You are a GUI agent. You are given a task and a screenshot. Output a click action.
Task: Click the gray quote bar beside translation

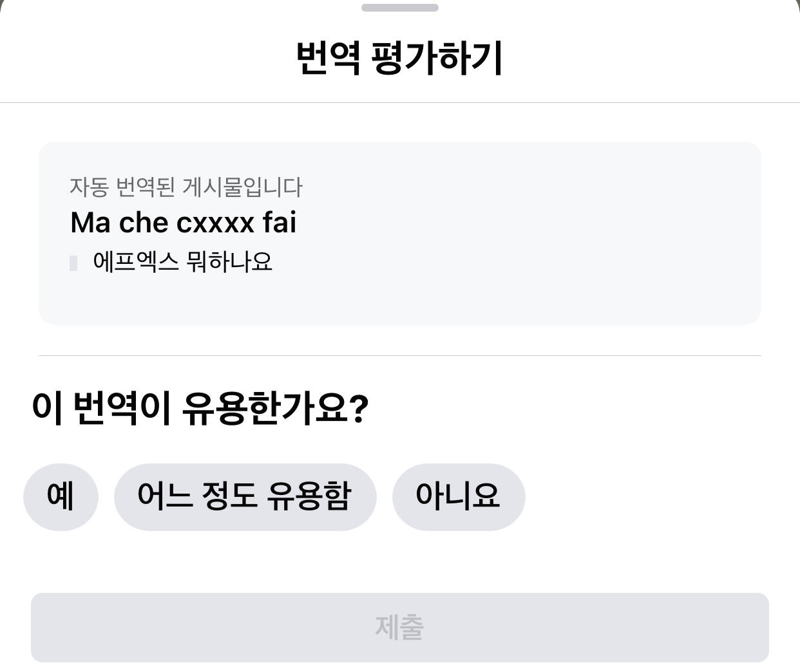tap(73, 263)
